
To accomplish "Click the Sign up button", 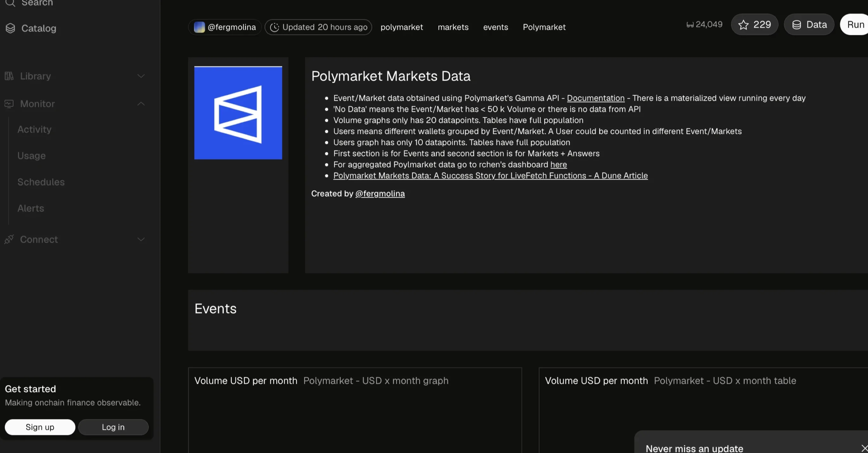I will 40,427.
